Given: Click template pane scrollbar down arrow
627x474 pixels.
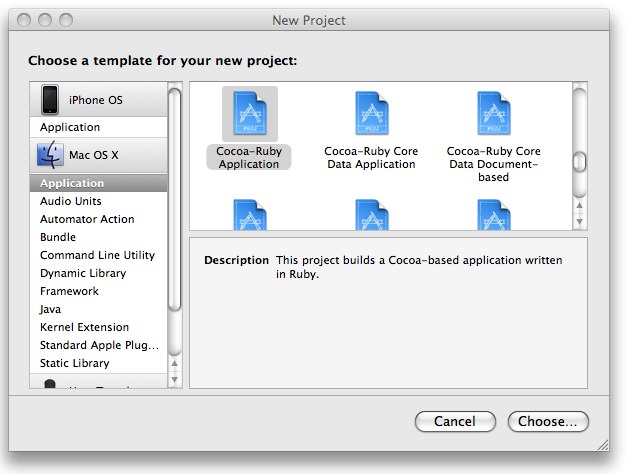Looking at the screenshot, I should (579, 220).
